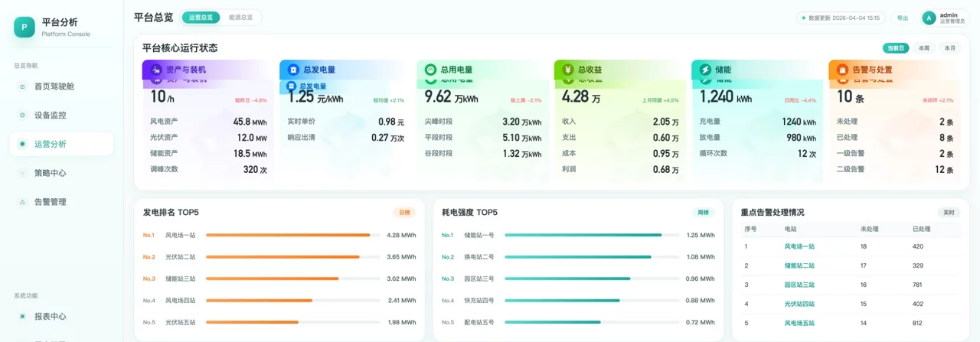
Task: Switch the time range to 本月
Action: pyautogui.click(x=949, y=48)
